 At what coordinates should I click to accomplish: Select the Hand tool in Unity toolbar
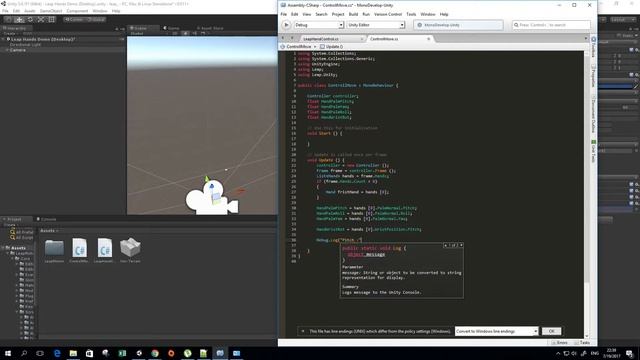pos(8,20)
